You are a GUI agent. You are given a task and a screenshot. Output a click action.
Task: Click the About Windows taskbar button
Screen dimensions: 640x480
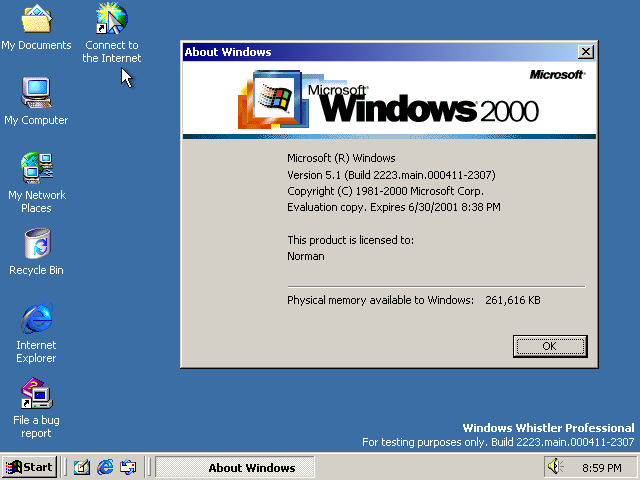(236, 467)
